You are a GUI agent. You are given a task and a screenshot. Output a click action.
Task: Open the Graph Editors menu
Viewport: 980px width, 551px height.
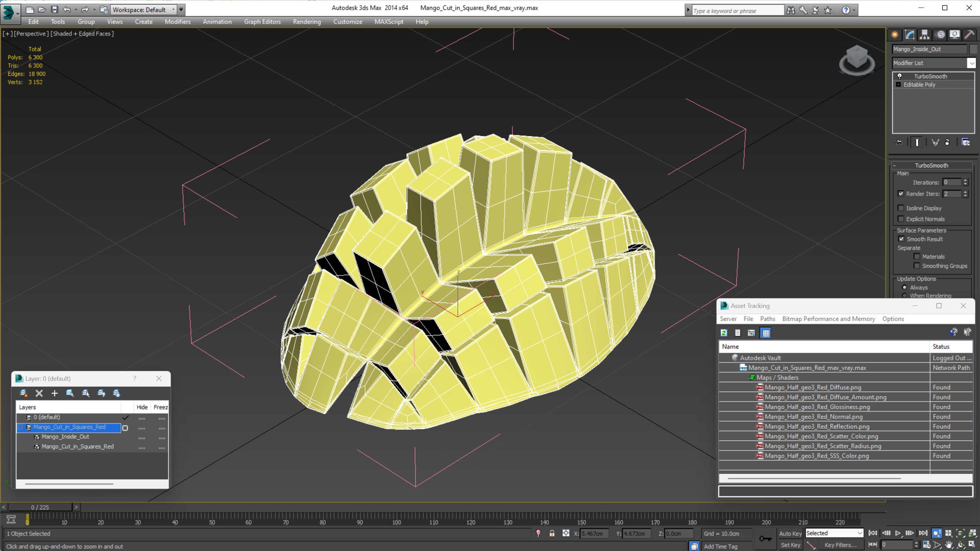click(x=262, y=22)
